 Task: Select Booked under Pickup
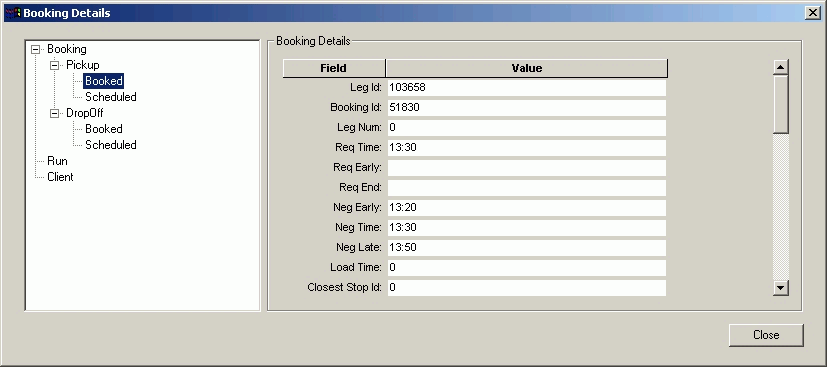[x=104, y=81]
